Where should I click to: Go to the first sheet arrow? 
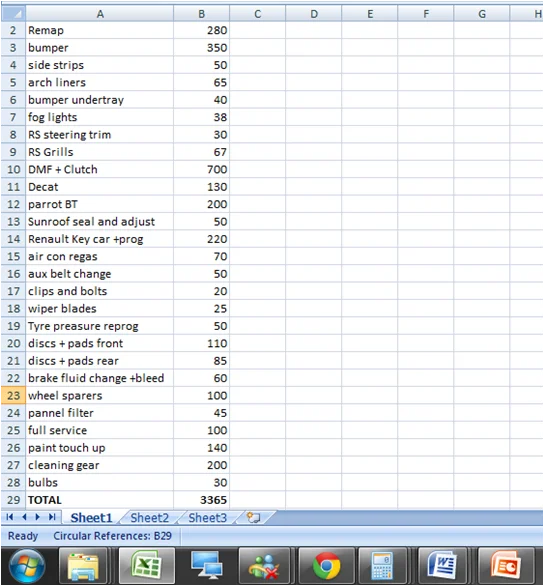(x=10, y=517)
